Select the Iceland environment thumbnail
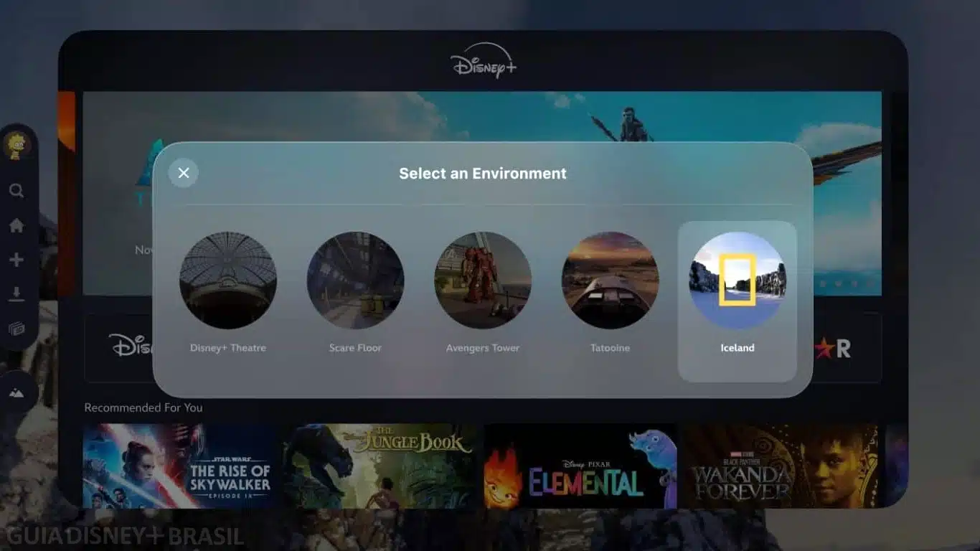 738,280
